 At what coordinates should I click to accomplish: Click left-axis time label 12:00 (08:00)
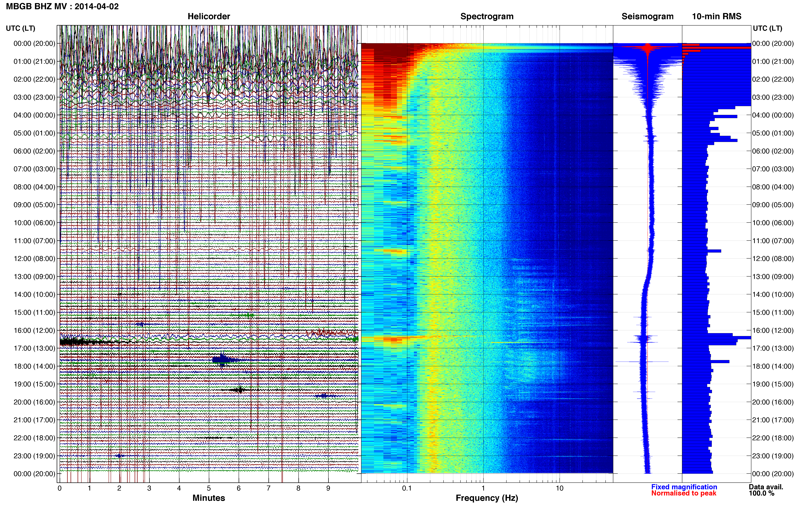[x=34, y=259]
